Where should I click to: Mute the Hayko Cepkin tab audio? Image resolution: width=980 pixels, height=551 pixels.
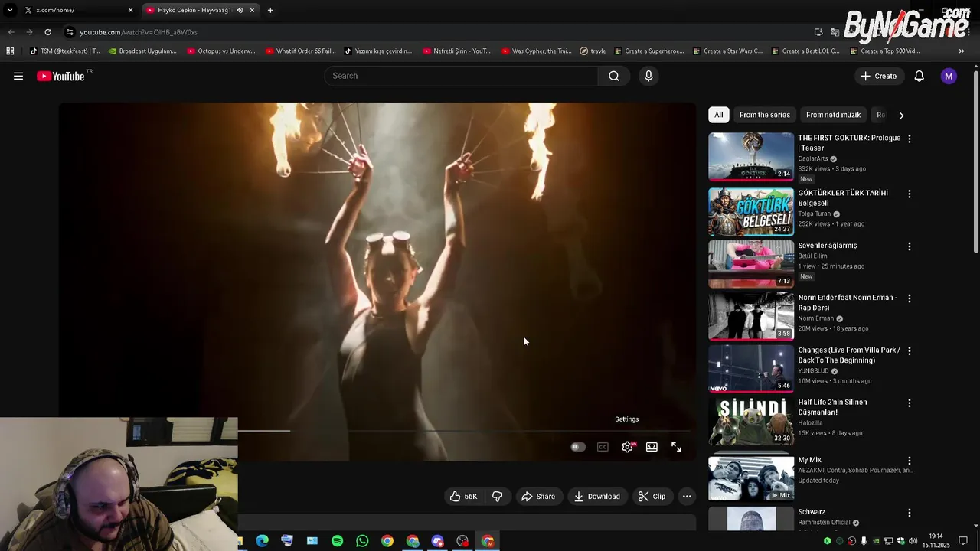pos(240,10)
